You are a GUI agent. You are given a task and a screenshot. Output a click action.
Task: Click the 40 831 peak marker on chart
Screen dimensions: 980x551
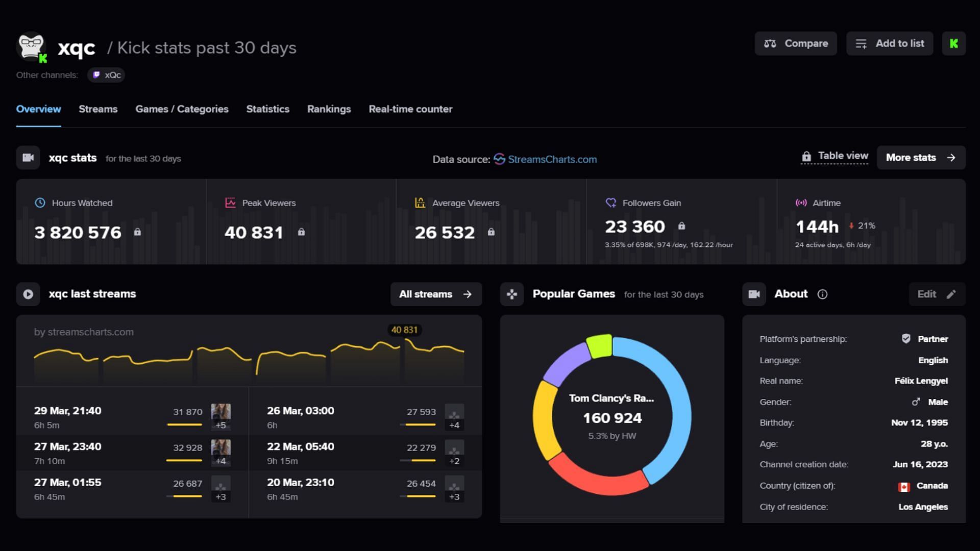point(404,330)
